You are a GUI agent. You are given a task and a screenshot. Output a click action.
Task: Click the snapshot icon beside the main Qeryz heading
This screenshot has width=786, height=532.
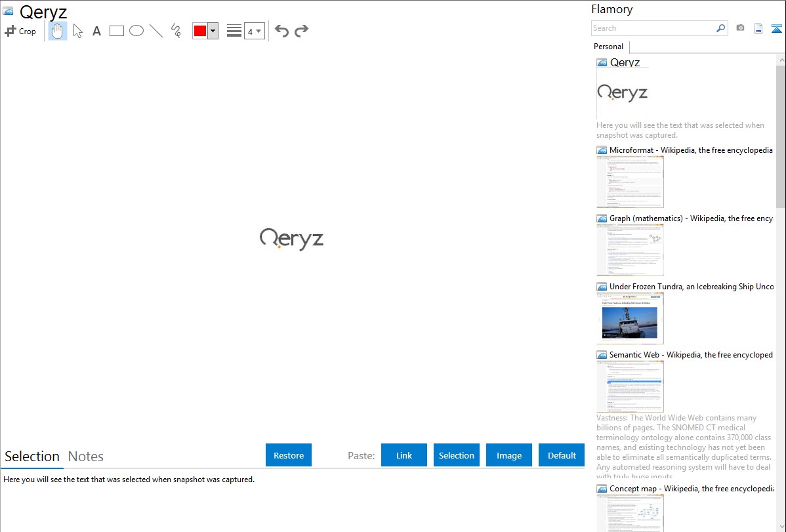8,11
